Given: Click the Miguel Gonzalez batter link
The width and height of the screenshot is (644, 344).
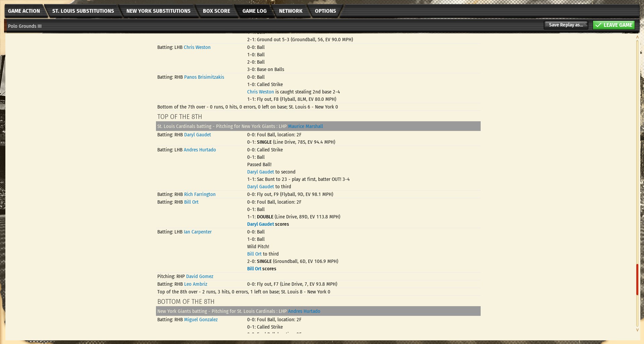Looking at the screenshot, I should tap(201, 320).
